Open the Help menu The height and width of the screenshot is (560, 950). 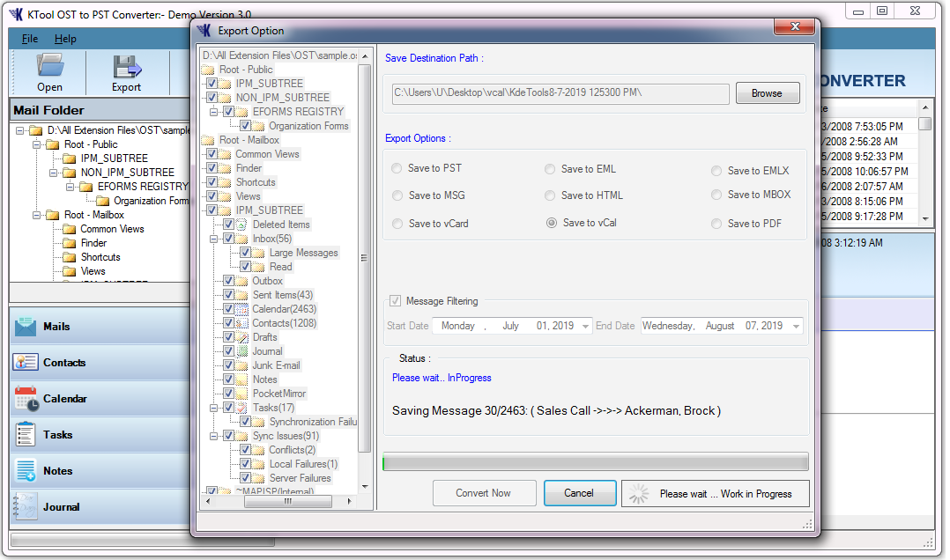[x=65, y=39]
